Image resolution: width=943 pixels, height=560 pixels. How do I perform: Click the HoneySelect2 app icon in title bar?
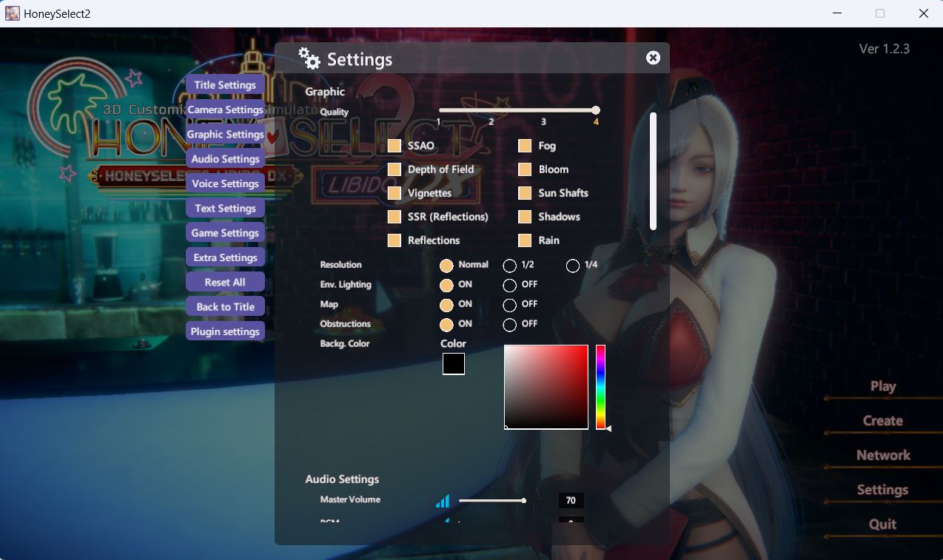click(13, 13)
